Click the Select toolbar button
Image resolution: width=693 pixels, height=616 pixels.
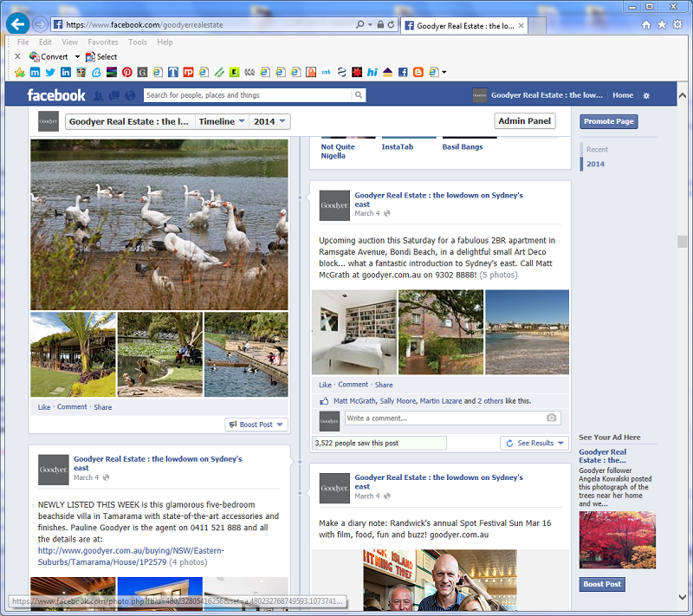point(101,56)
